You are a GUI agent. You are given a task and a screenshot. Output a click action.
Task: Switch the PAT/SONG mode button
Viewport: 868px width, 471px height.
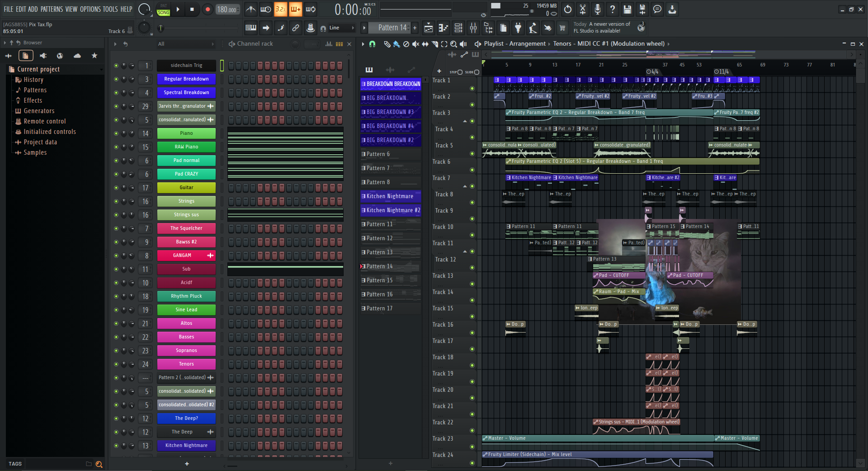pos(164,9)
